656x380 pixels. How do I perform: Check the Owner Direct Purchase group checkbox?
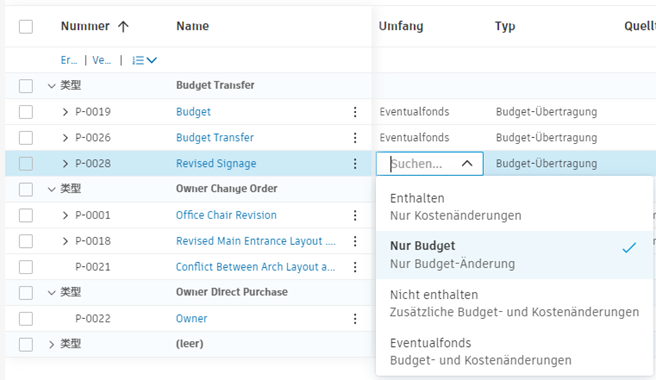click(x=26, y=293)
